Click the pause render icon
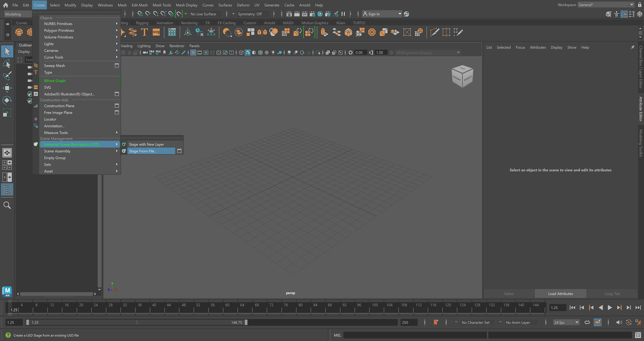Viewport: 644px width, 341px height. coord(343,14)
